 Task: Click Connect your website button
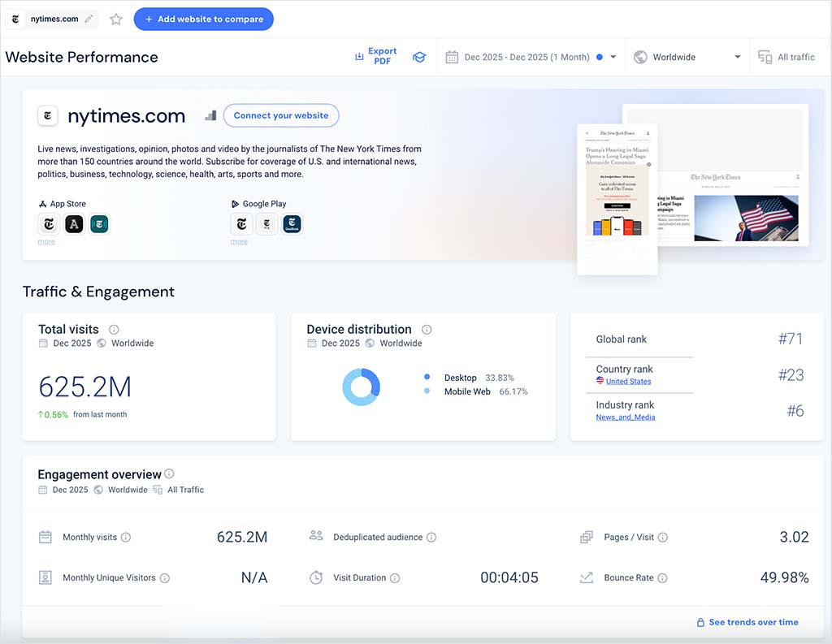pyautogui.click(x=281, y=115)
